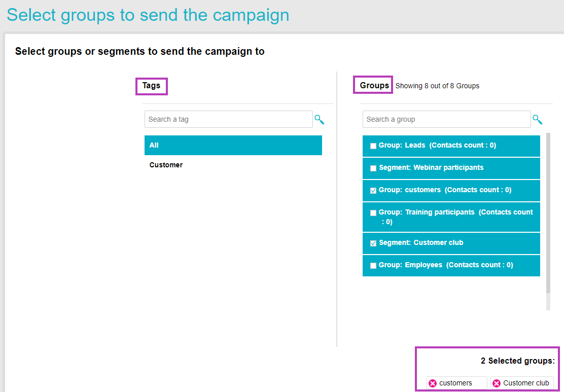Image resolution: width=564 pixels, height=392 pixels.
Task: Click the group search magnifier icon
Action: pyautogui.click(x=537, y=119)
